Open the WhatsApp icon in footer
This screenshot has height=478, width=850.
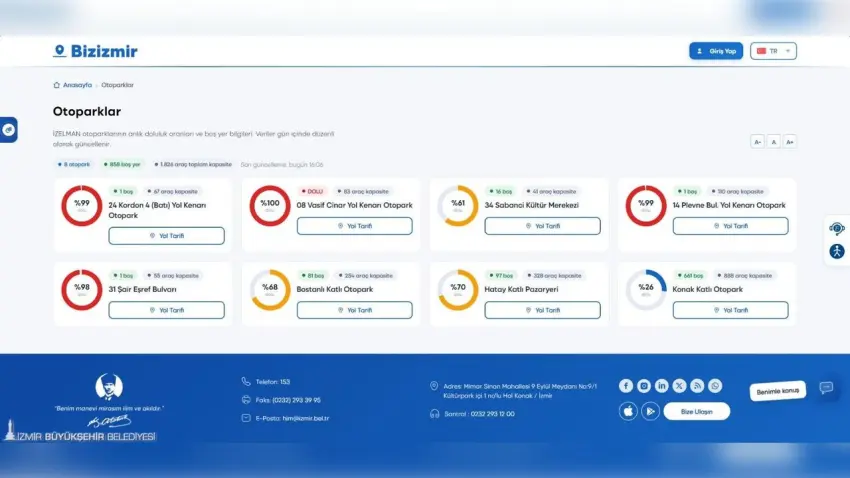[715, 386]
